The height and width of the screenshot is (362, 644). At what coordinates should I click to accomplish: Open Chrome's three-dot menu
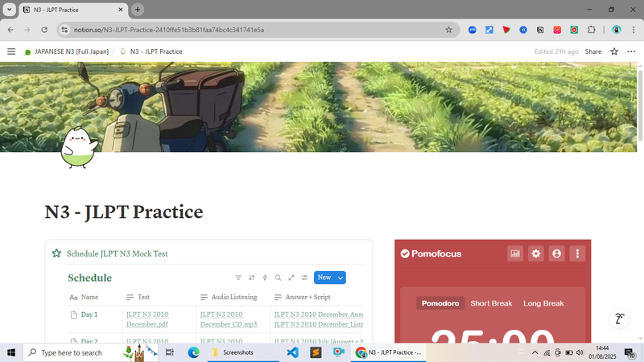pyautogui.click(x=634, y=30)
